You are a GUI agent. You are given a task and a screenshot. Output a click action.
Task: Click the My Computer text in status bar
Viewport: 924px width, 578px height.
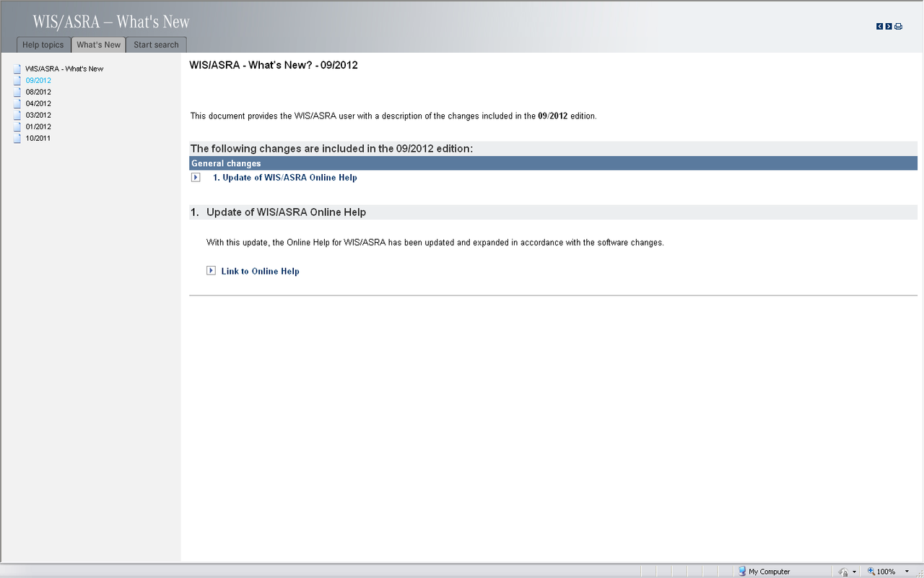click(770, 571)
